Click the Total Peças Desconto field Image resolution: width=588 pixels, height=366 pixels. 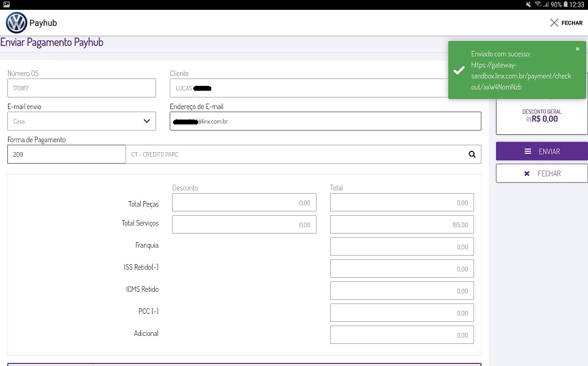244,203
